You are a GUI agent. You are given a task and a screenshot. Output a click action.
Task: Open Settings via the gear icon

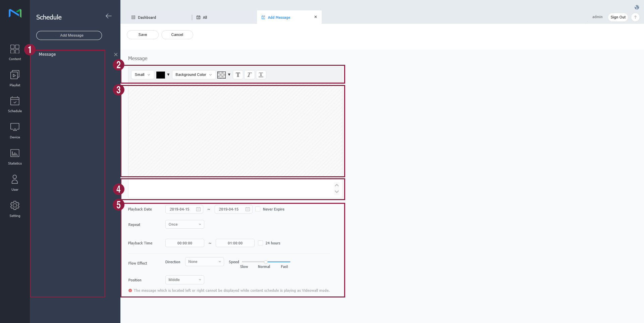(14, 208)
